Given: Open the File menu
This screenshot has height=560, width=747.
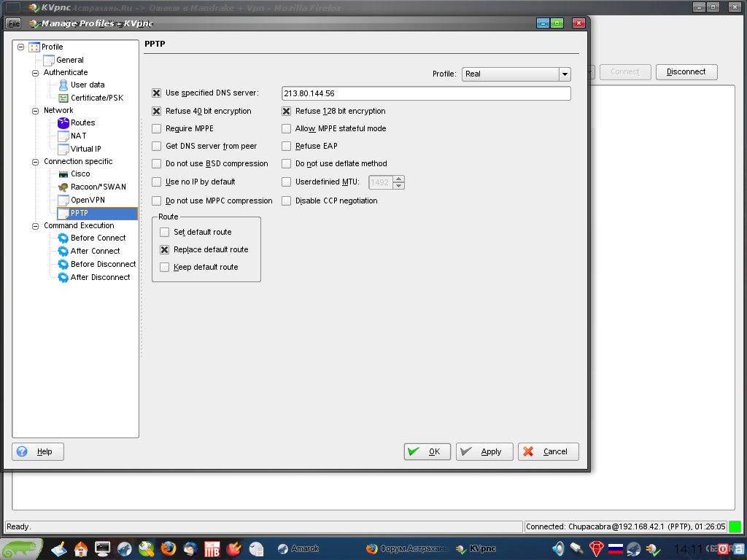Looking at the screenshot, I should click(14, 23).
